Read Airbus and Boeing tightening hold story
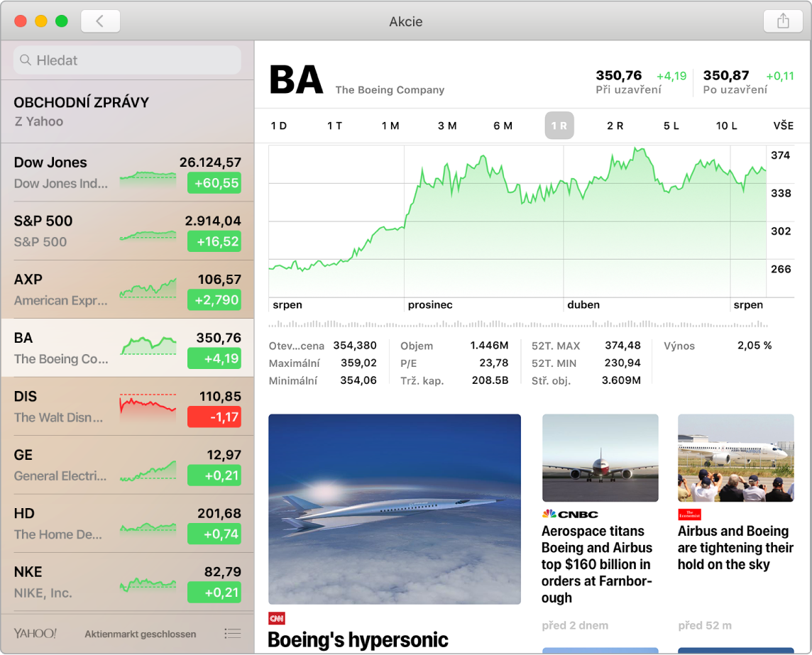 pyautogui.click(x=735, y=547)
